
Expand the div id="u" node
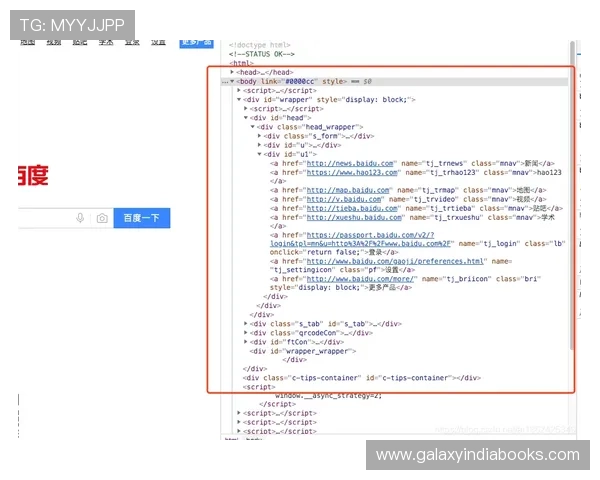tap(259, 145)
